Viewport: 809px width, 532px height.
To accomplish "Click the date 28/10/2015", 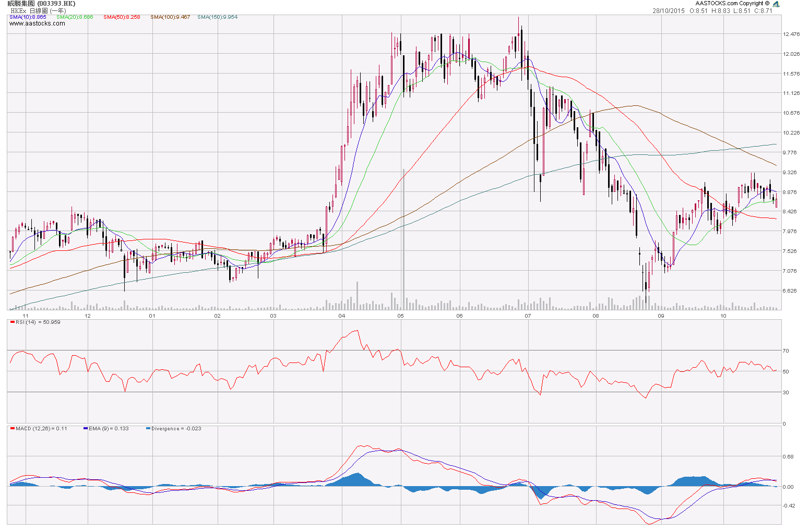I will [x=669, y=11].
